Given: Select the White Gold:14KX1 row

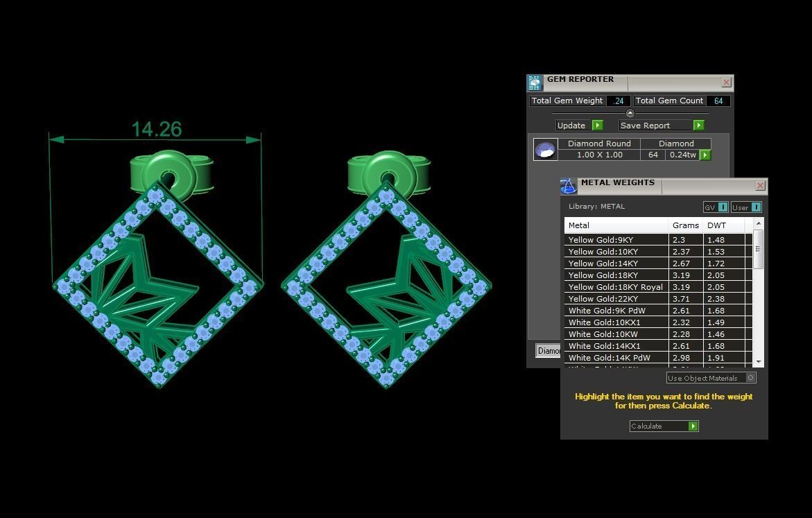Looking at the screenshot, I should 658,346.
